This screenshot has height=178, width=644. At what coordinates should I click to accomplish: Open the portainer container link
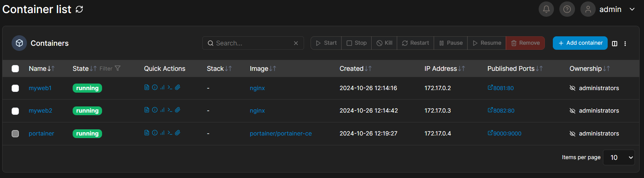pos(41,134)
